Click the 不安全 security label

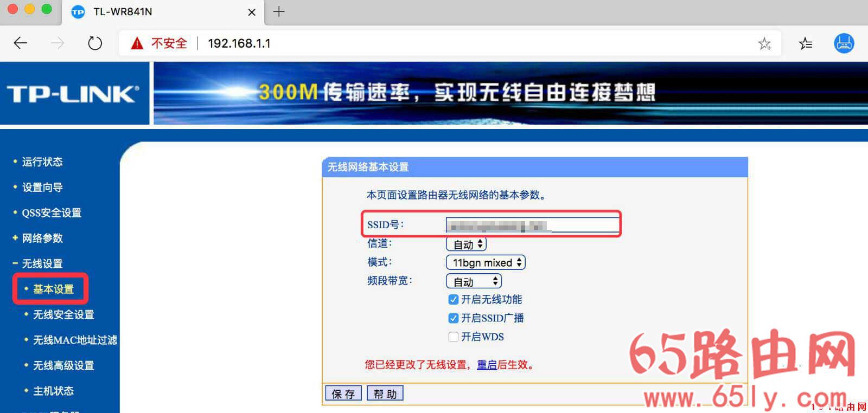[169, 43]
